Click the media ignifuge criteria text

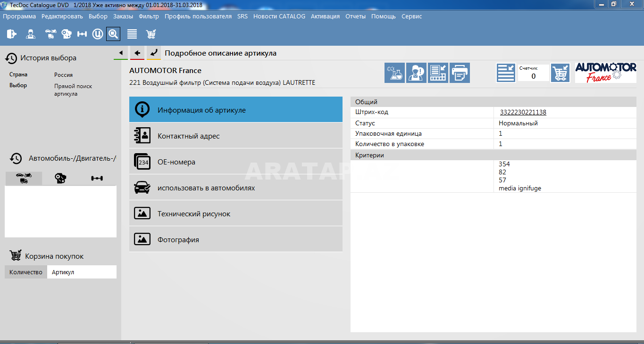[x=520, y=188]
